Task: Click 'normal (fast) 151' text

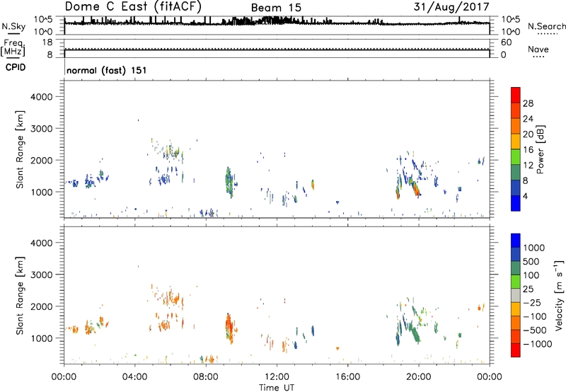Action: click(x=107, y=70)
